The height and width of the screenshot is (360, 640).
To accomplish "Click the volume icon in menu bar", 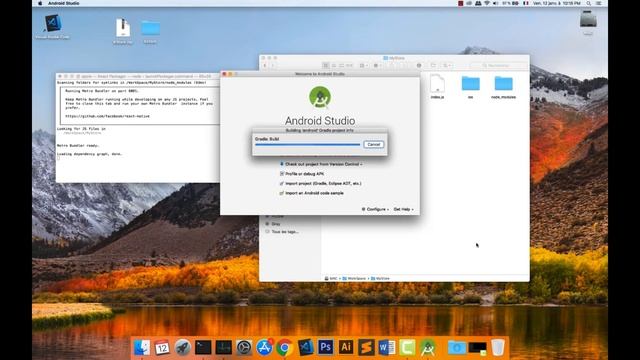I will [x=496, y=3].
